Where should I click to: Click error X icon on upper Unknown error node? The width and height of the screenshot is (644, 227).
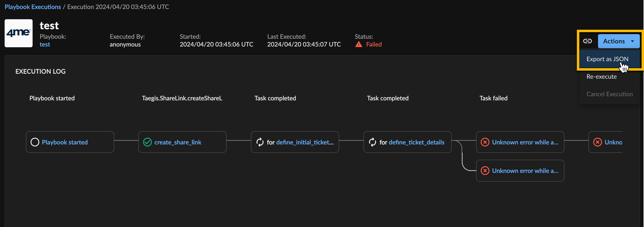(x=485, y=142)
